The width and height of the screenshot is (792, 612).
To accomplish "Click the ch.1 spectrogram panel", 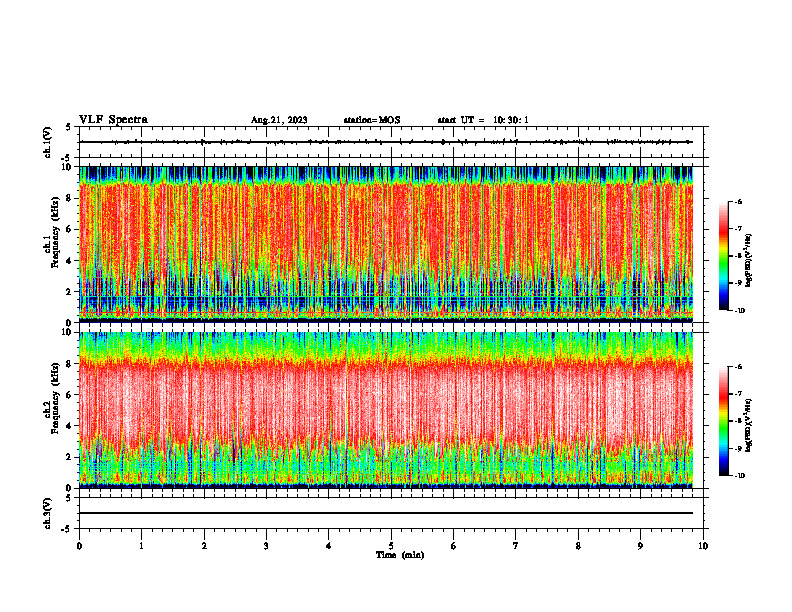I will [x=386, y=244].
